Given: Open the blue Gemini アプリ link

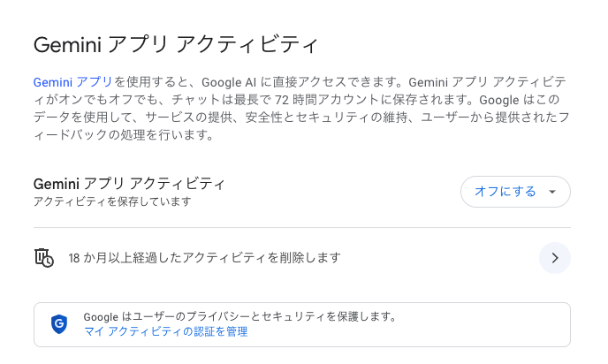Looking at the screenshot, I should (72, 81).
